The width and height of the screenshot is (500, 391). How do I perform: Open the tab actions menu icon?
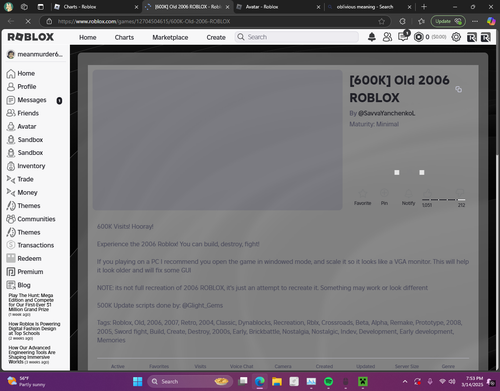coord(40,7)
